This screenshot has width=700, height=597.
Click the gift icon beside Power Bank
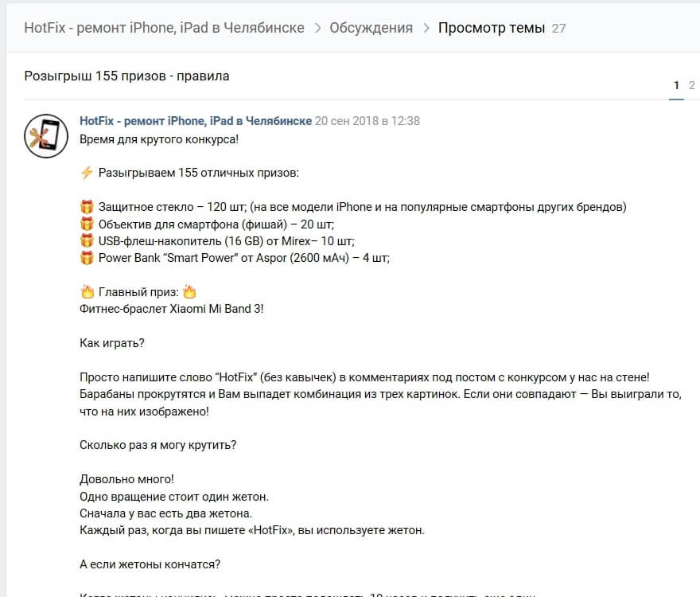pos(87,258)
